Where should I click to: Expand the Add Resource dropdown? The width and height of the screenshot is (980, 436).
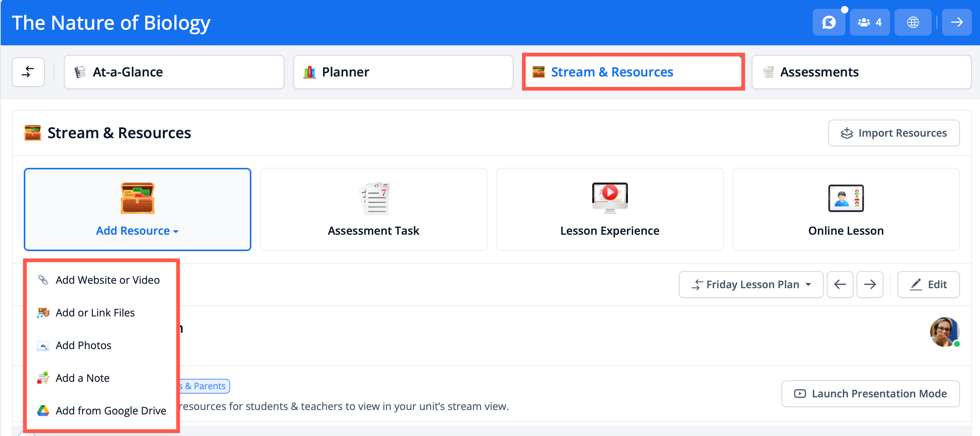pyautogui.click(x=137, y=231)
